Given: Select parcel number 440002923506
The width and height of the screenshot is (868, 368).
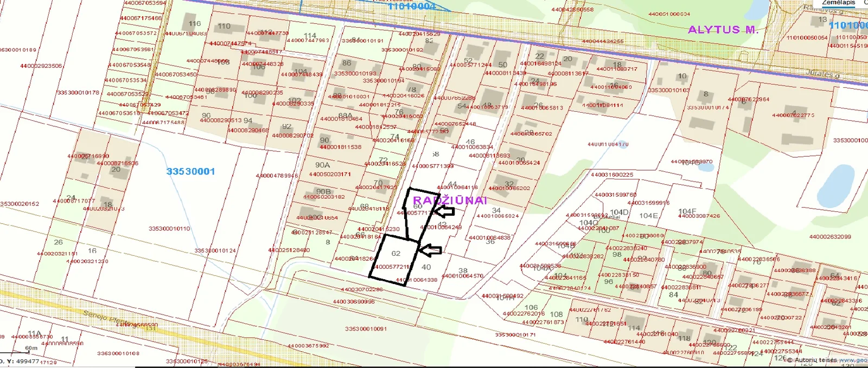Looking at the screenshot, I should [41, 66].
